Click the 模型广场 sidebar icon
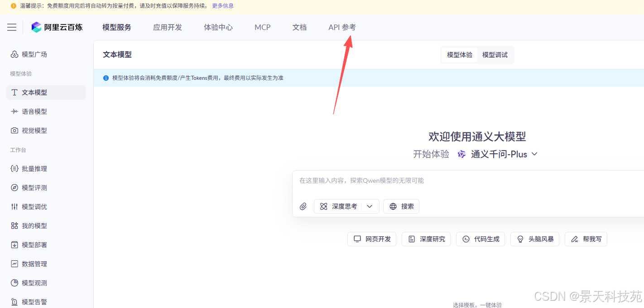The image size is (644, 308). pos(14,54)
